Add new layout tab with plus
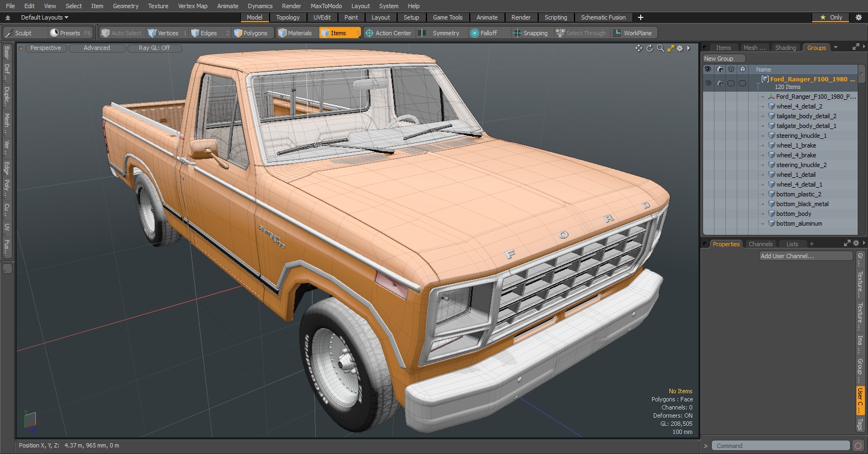The image size is (868, 454). (641, 17)
